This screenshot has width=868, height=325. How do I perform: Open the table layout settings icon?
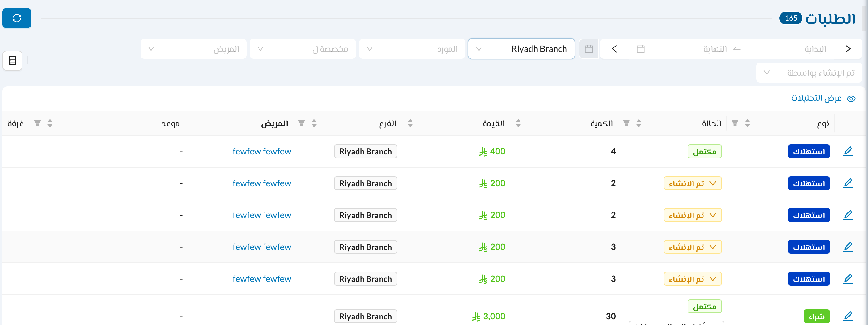12,61
